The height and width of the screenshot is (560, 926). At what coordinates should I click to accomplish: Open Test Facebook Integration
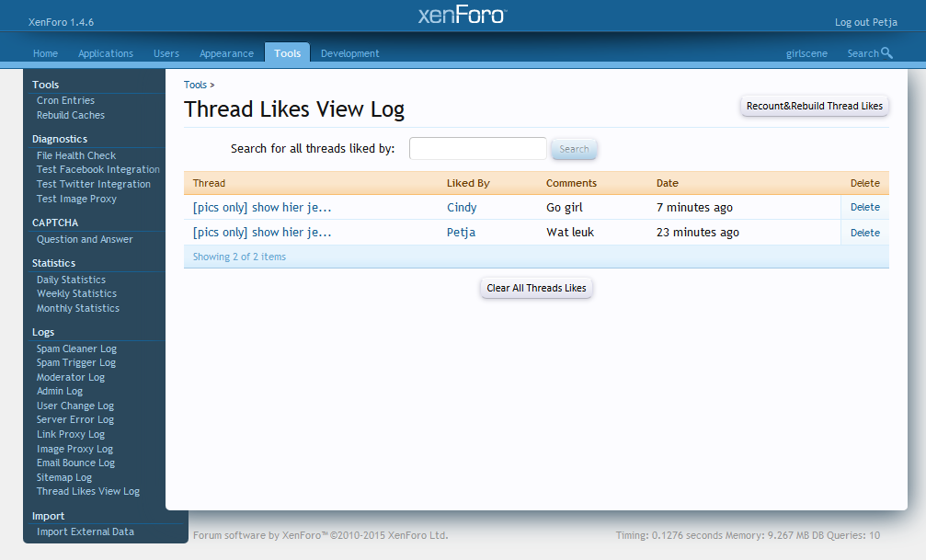pos(98,169)
